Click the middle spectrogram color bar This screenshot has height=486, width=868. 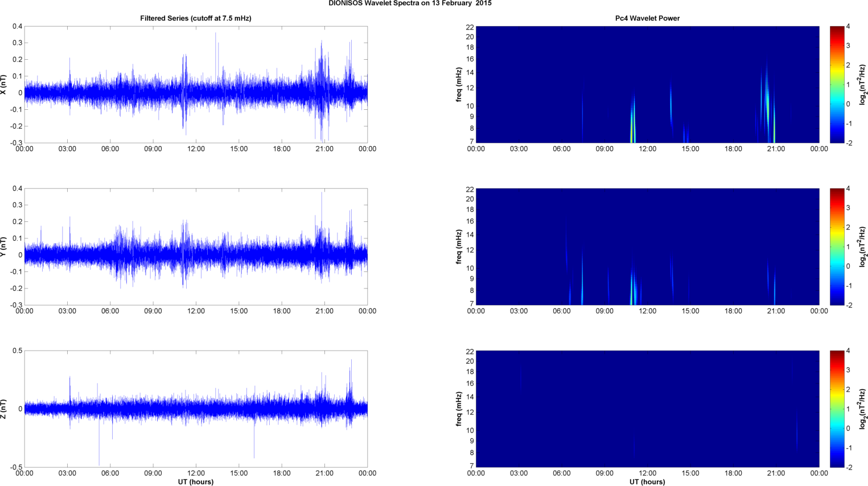(x=837, y=246)
